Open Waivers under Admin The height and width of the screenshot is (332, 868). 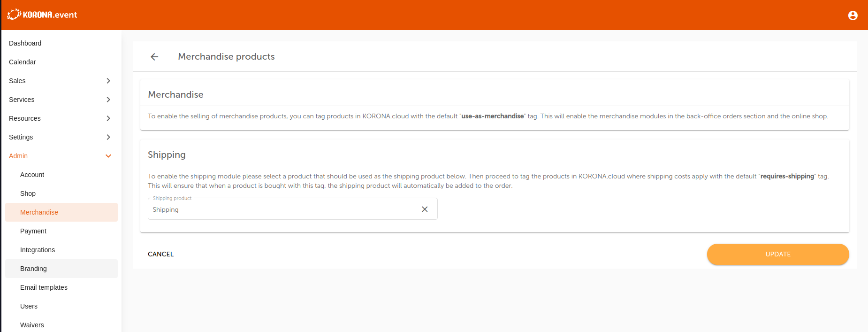(61, 325)
